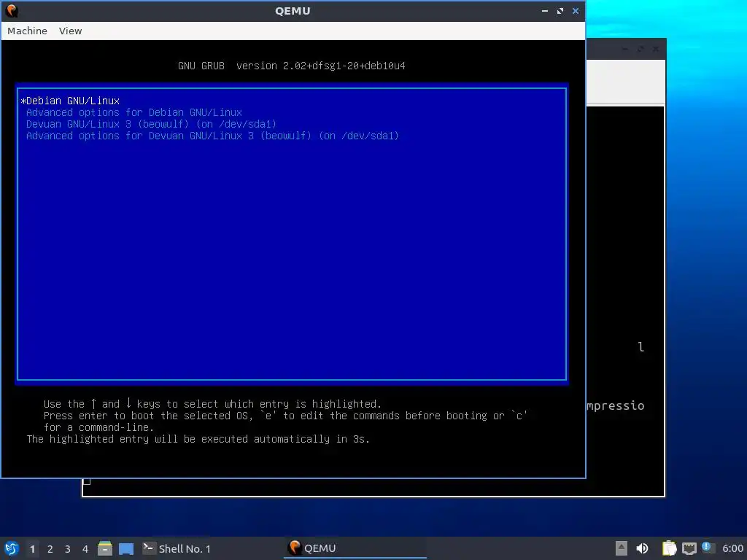Switch to workspace 1
The image size is (747, 560).
[32, 549]
